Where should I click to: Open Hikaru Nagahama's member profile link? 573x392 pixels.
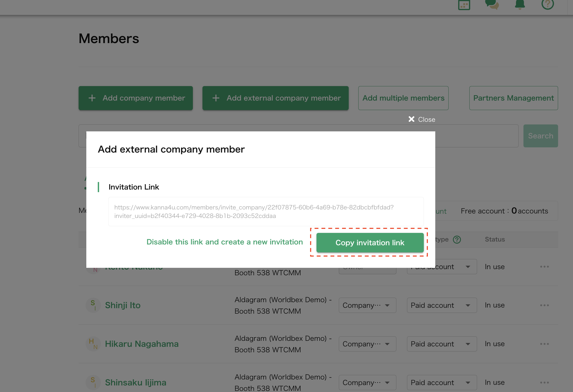[142, 344]
